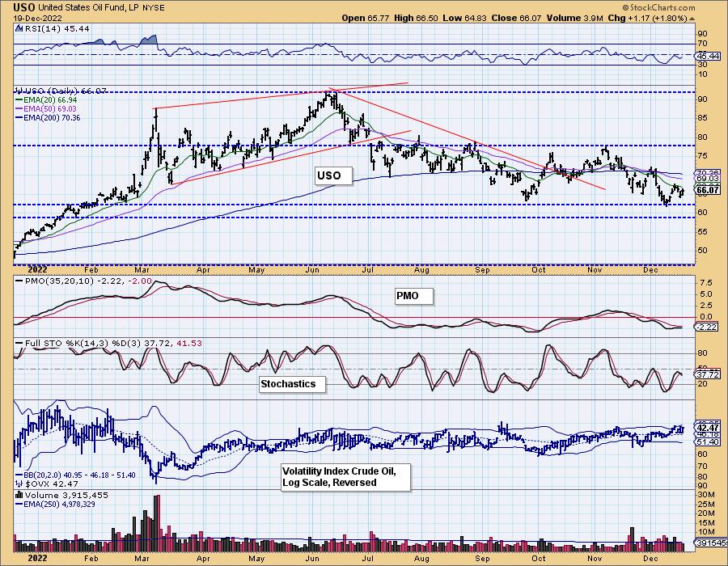Click the candlestick icon before USO (Daily)
The width and height of the screenshot is (728, 566).
point(19,91)
